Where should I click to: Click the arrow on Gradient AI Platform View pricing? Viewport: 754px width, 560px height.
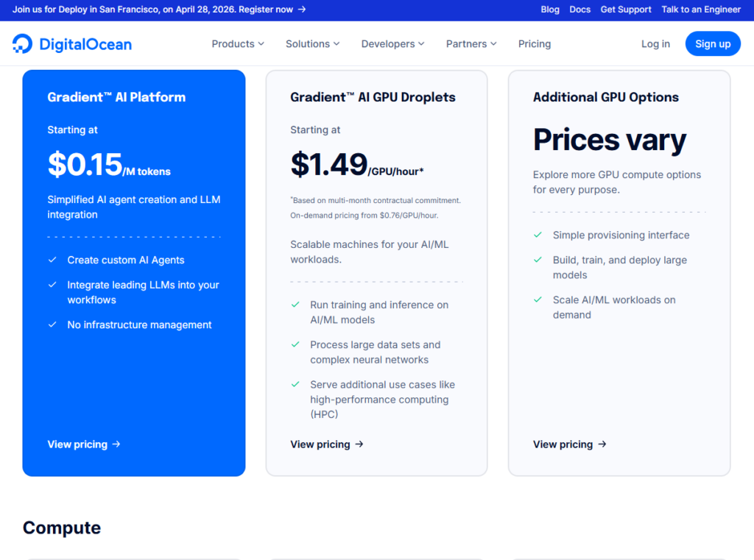pyautogui.click(x=115, y=444)
